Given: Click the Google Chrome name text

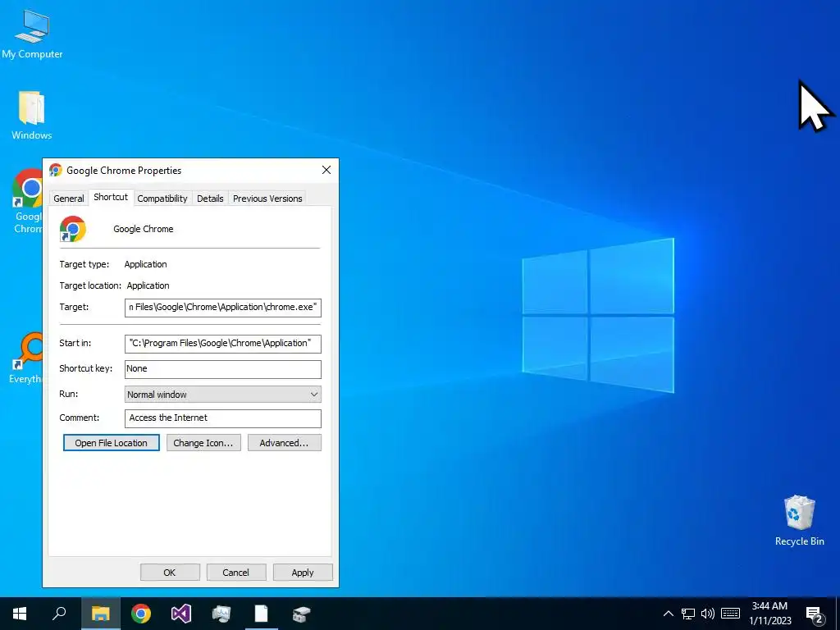Looking at the screenshot, I should click(x=144, y=229).
